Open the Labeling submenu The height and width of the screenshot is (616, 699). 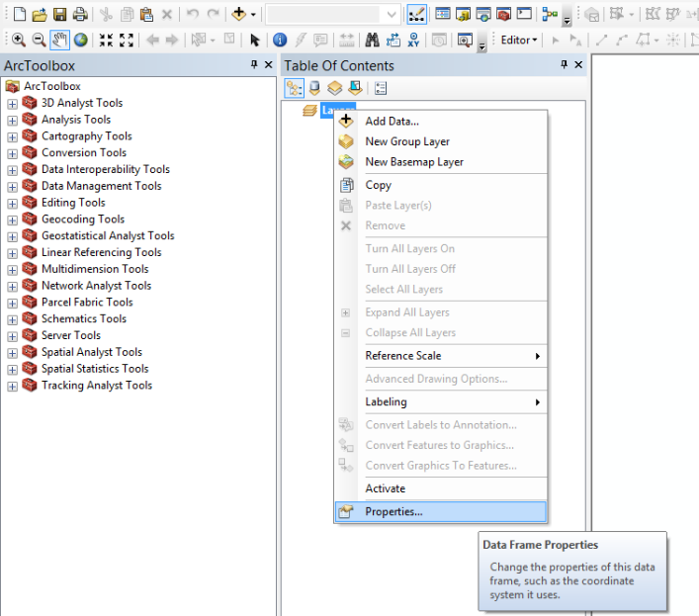pyautogui.click(x=440, y=401)
